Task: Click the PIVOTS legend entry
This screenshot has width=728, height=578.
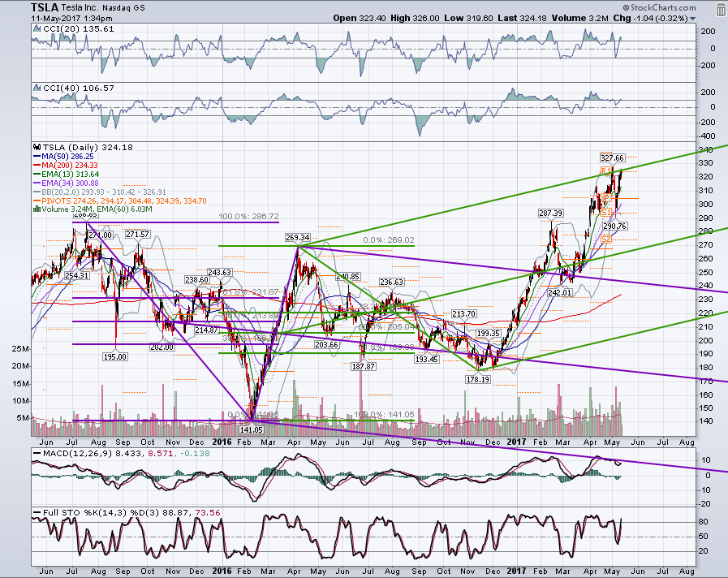Action: coord(120,201)
